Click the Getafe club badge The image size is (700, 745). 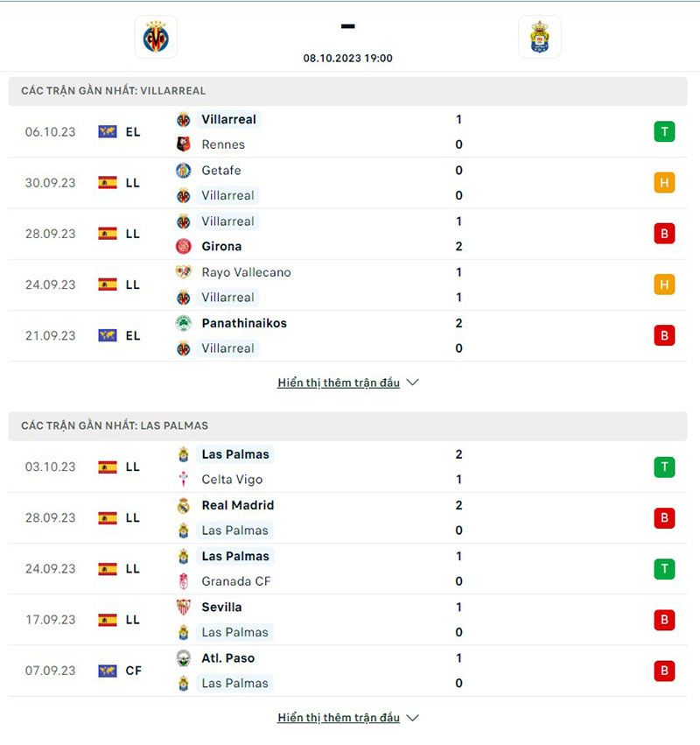pos(185,170)
